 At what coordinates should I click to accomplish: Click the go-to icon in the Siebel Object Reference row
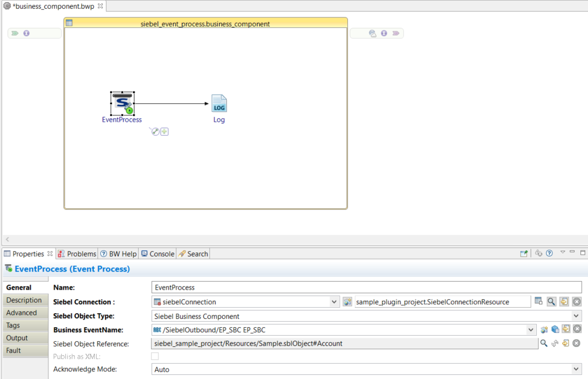tap(565, 343)
